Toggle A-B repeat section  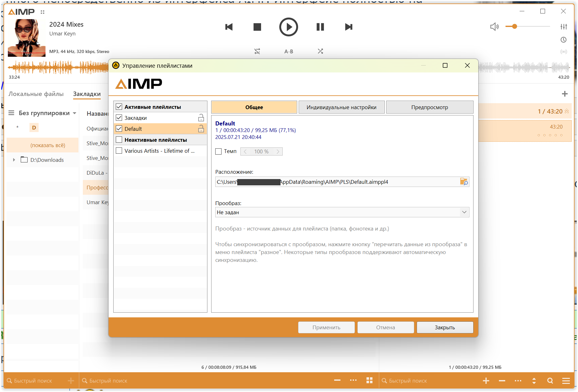pyautogui.click(x=289, y=51)
